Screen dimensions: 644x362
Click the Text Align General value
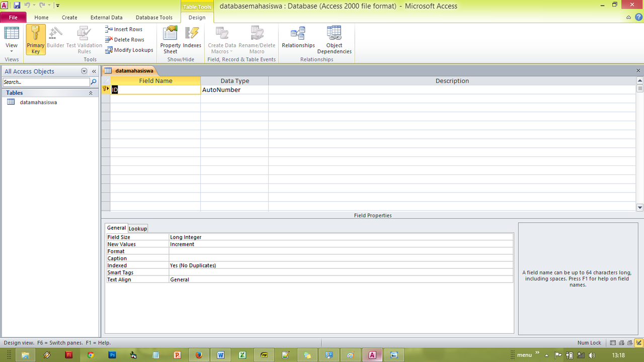(x=341, y=279)
